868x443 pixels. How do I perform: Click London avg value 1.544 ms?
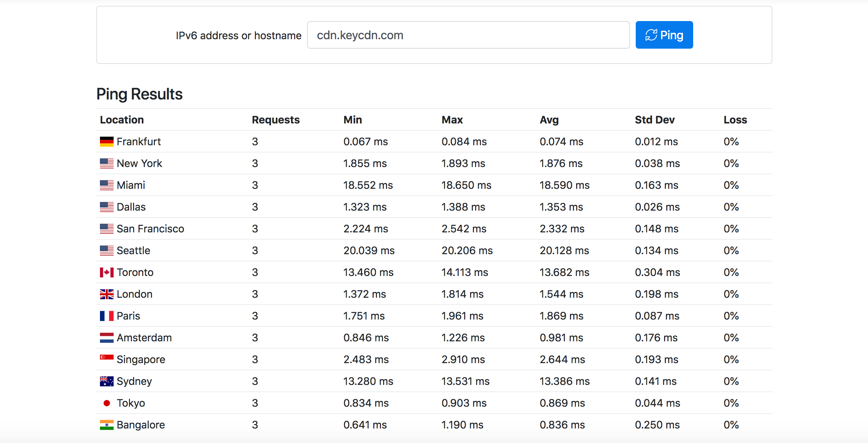[562, 294]
